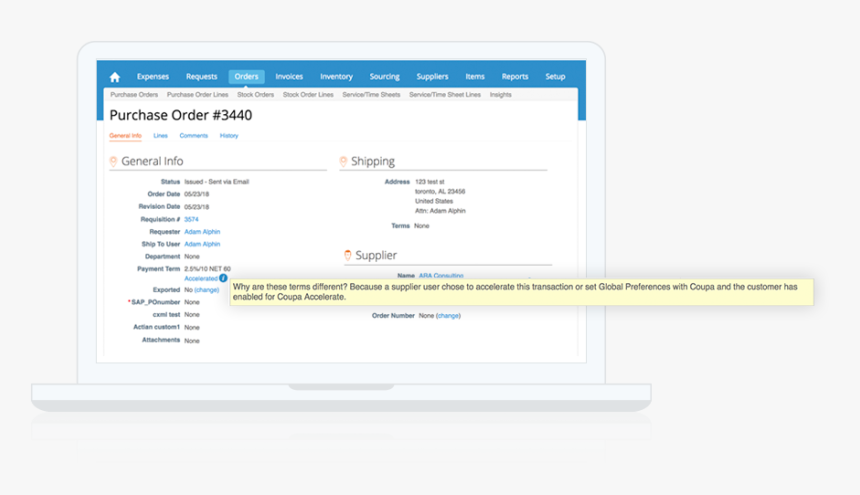Open the Invoices menu

(289, 77)
